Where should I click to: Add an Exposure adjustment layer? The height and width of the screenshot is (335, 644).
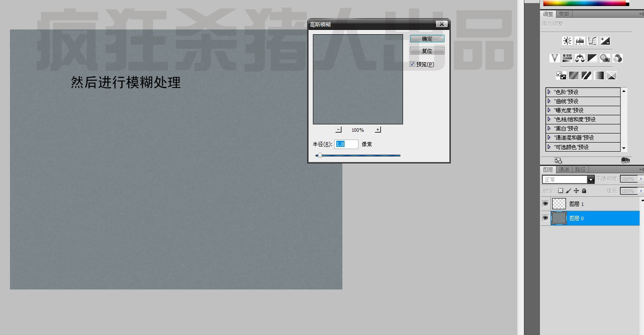tap(605, 41)
